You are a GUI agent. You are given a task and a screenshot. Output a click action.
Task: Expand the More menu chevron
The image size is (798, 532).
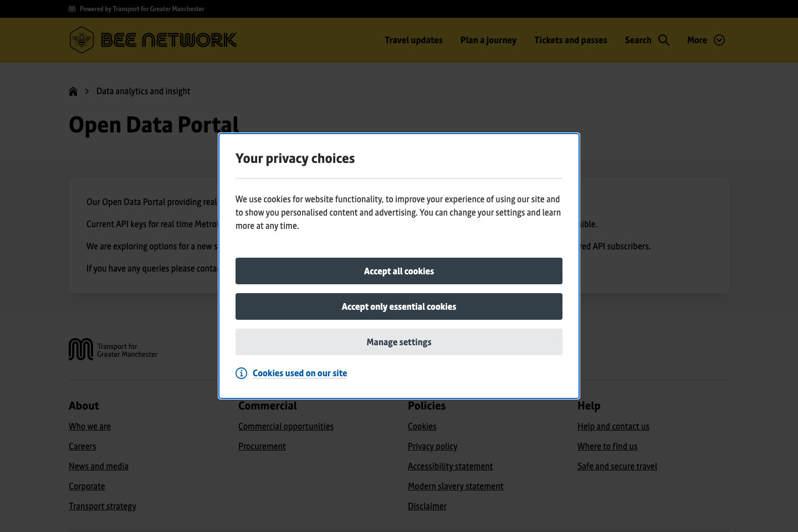(x=719, y=40)
